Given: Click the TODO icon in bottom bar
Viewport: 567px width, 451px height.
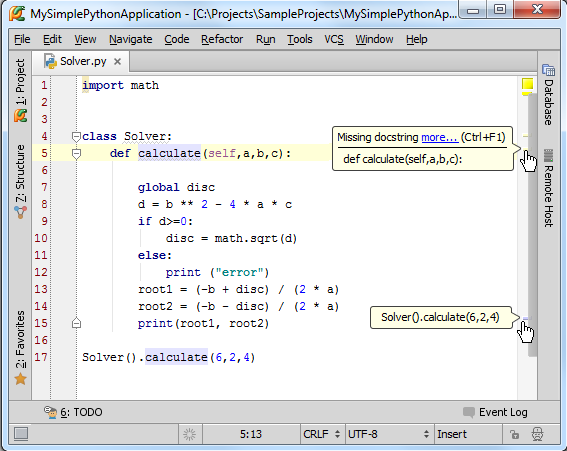Looking at the screenshot, I should pos(50,412).
